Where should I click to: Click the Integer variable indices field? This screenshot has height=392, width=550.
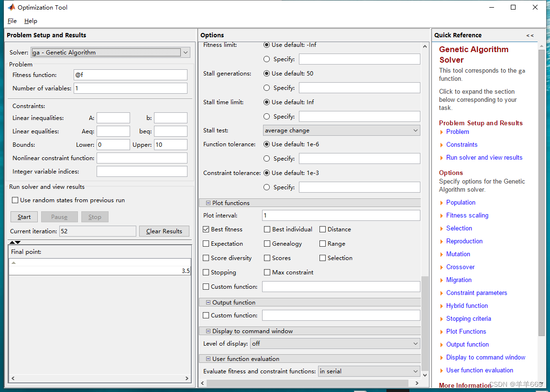tap(142, 172)
